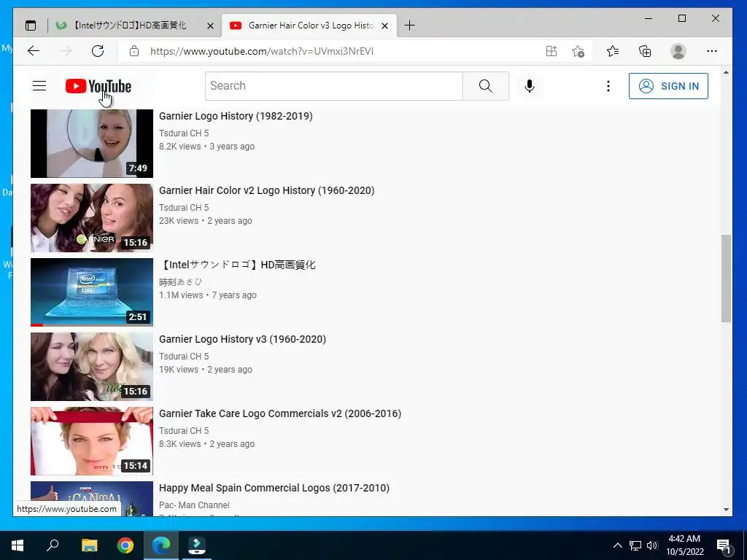The height and width of the screenshot is (560, 747).
Task: Open File Explorer from the taskbar
Action: [x=89, y=545]
